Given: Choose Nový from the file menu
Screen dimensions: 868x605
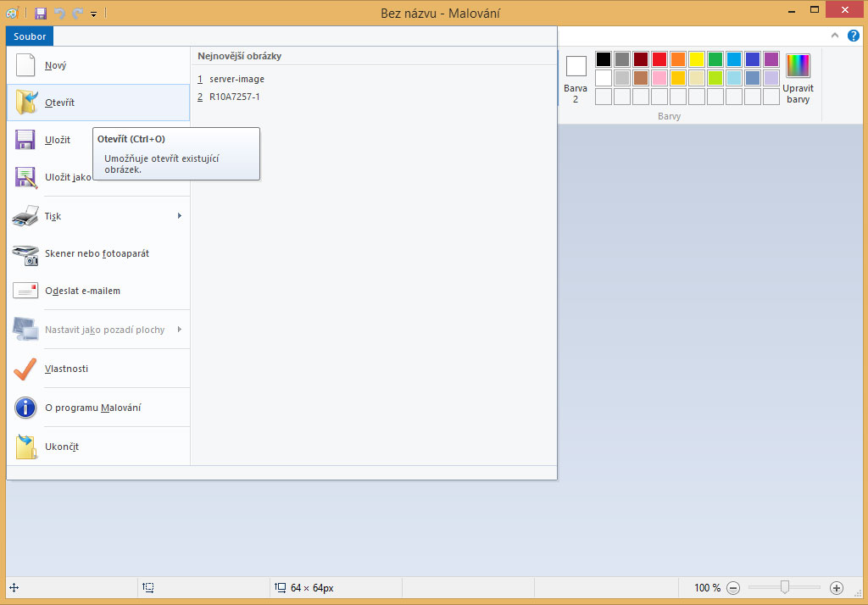Looking at the screenshot, I should click(x=98, y=65).
